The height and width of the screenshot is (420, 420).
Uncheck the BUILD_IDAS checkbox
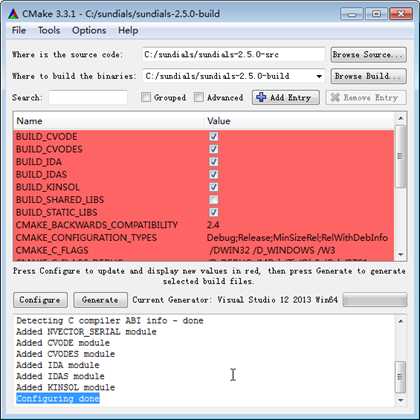click(x=214, y=174)
